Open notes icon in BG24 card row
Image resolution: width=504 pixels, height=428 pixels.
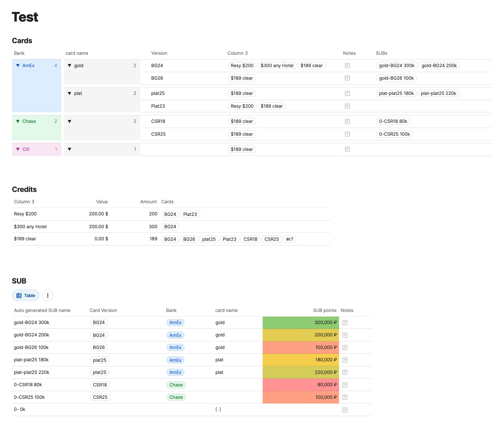[347, 65]
